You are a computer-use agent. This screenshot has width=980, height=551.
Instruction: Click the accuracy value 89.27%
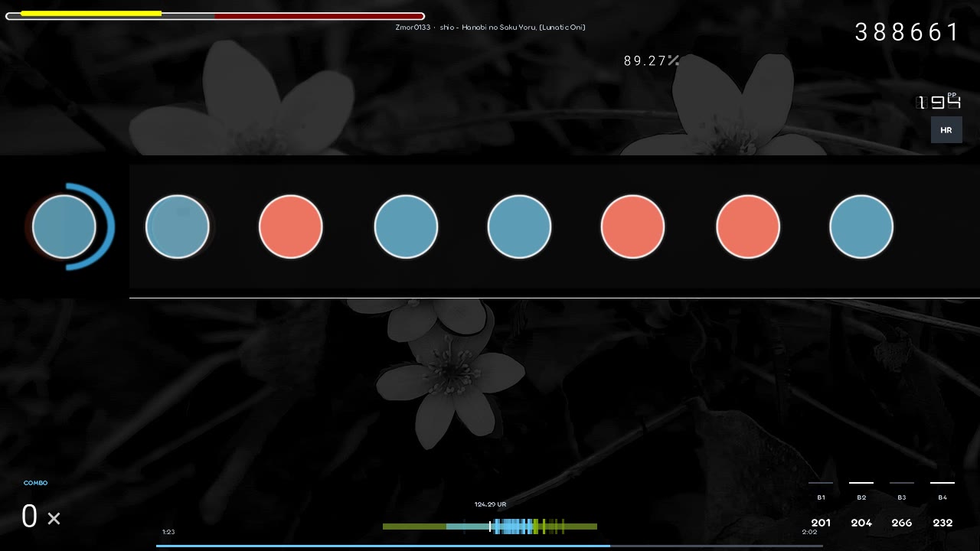(x=651, y=61)
